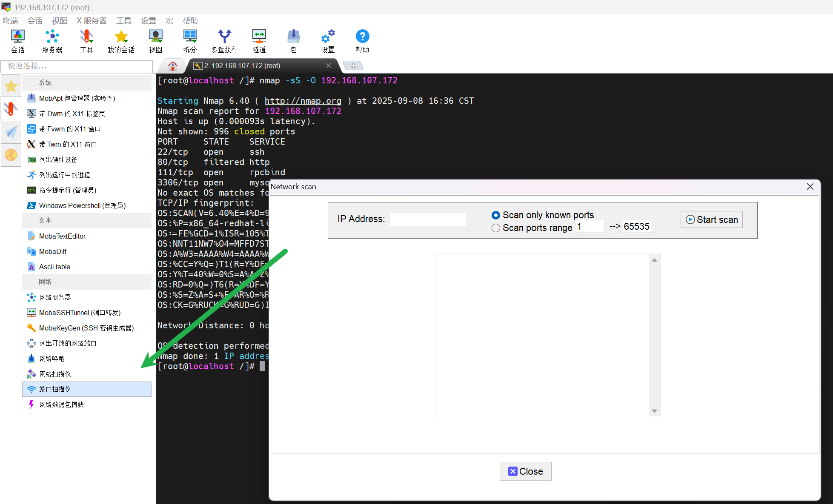Run 列出硬件设备 tool
The height and width of the screenshot is (504, 833).
87,159
